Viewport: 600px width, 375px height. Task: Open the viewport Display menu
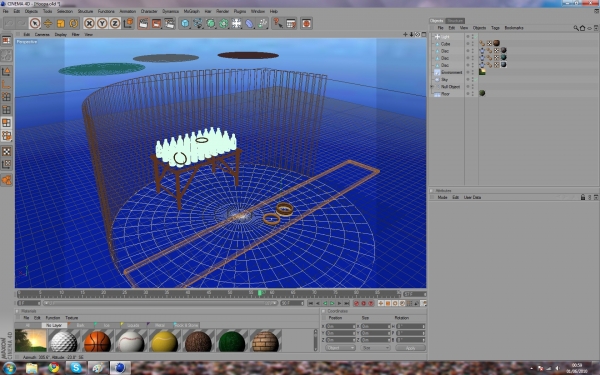pyautogui.click(x=60, y=34)
